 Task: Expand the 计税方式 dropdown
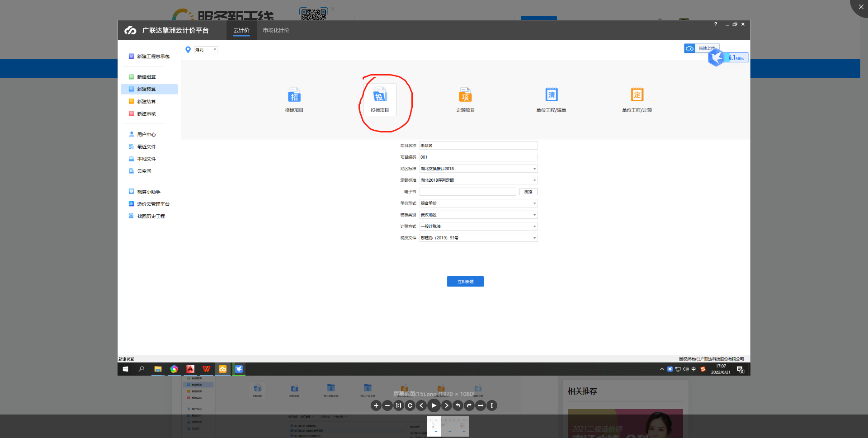479,226
